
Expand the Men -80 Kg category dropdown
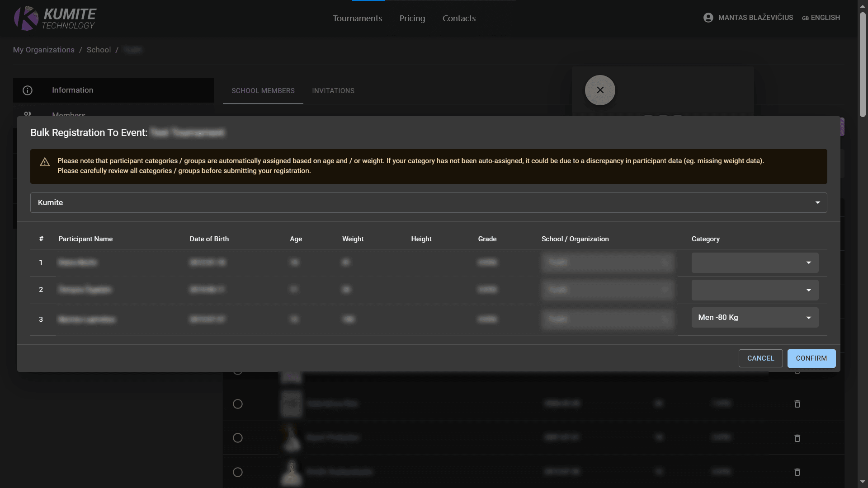pyautogui.click(x=755, y=318)
